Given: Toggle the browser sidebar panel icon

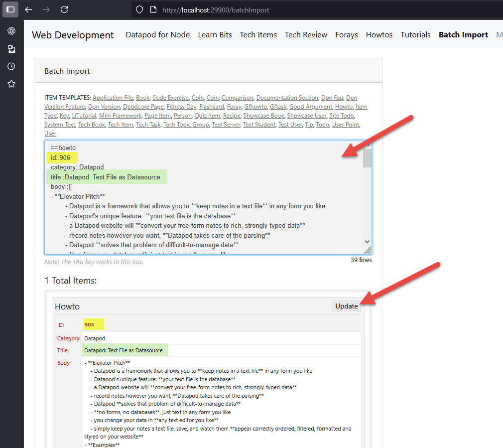Looking at the screenshot, I should pos(10,9).
